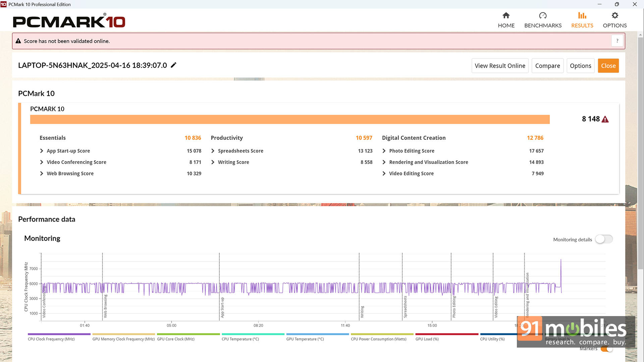This screenshot has width=644, height=362.
Task: Select CPU Temperature legend swatch
Action: coord(253,334)
